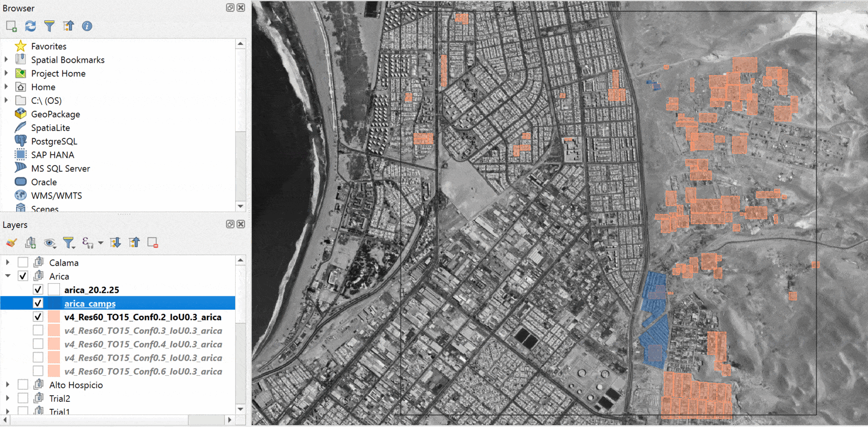
Task: Expand Home folder in Browser
Action: click(7, 87)
